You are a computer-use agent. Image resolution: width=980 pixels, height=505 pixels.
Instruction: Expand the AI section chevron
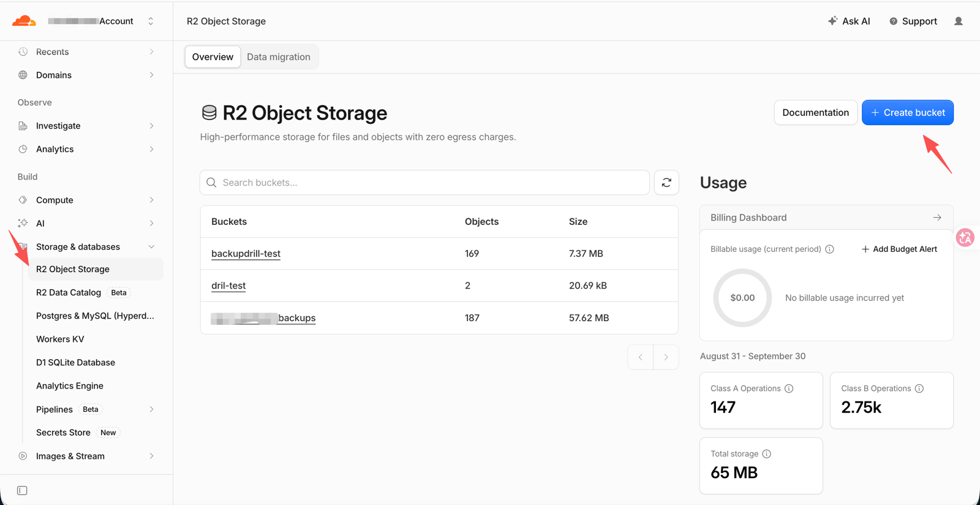click(x=151, y=223)
